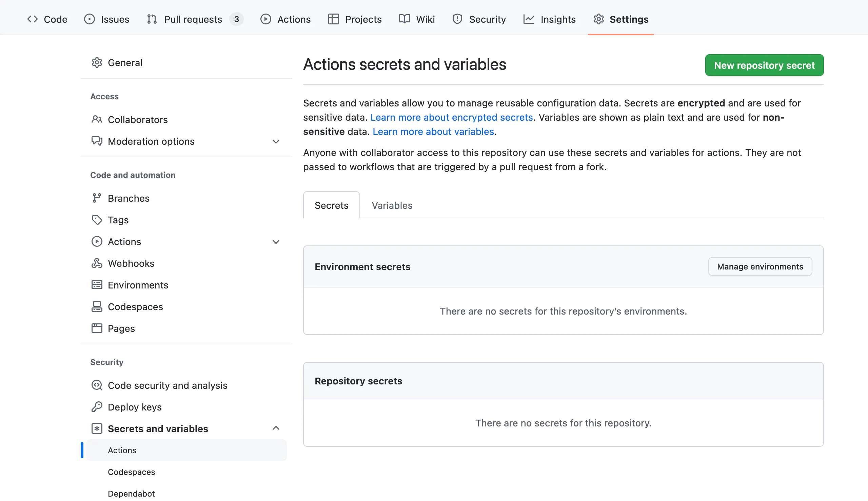Click the Settings gear icon in top nav
The image size is (868, 501).
pos(599,19)
